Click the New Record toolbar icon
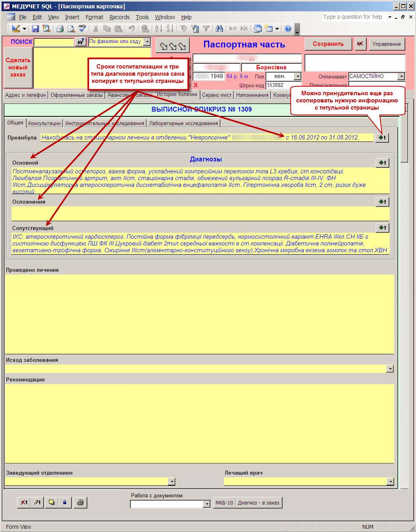The width and height of the screenshot is (416, 532). click(233, 29)
